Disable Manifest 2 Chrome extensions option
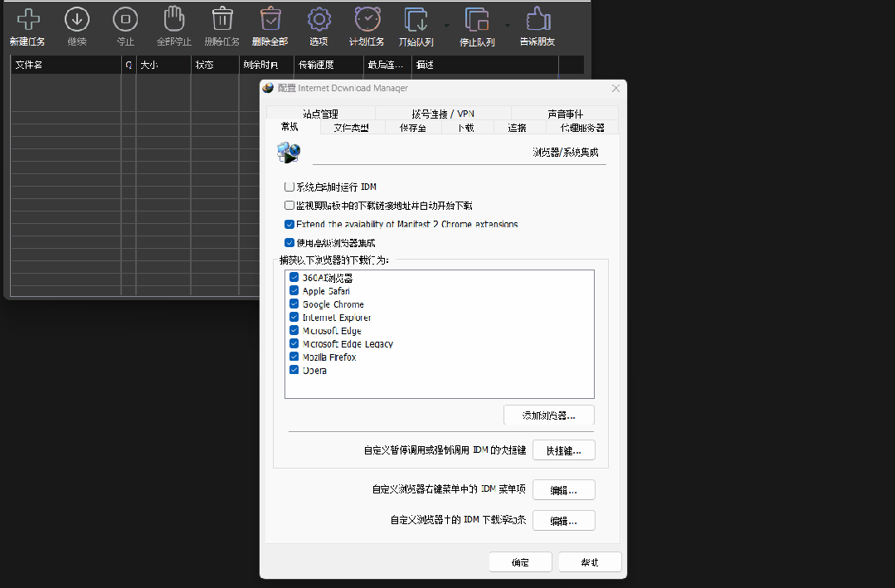 289,224
